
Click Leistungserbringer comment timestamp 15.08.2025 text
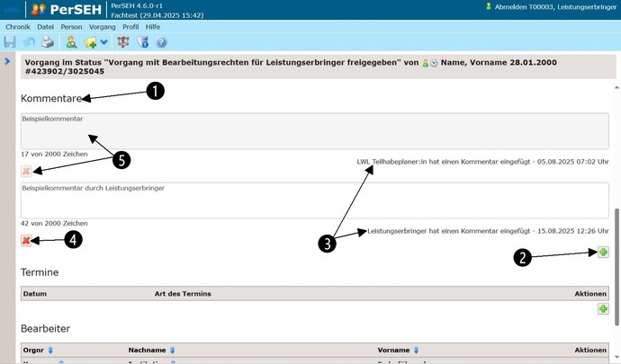488,231
